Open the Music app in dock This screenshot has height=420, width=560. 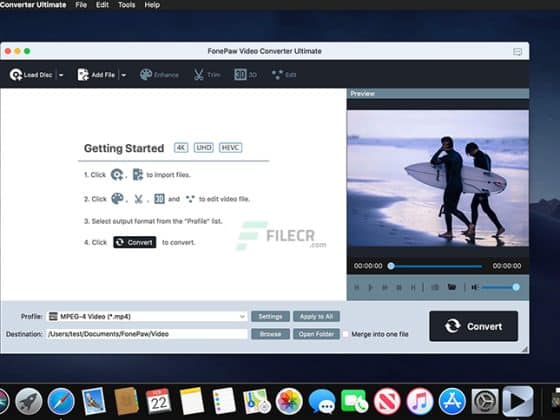click(420, 401)
